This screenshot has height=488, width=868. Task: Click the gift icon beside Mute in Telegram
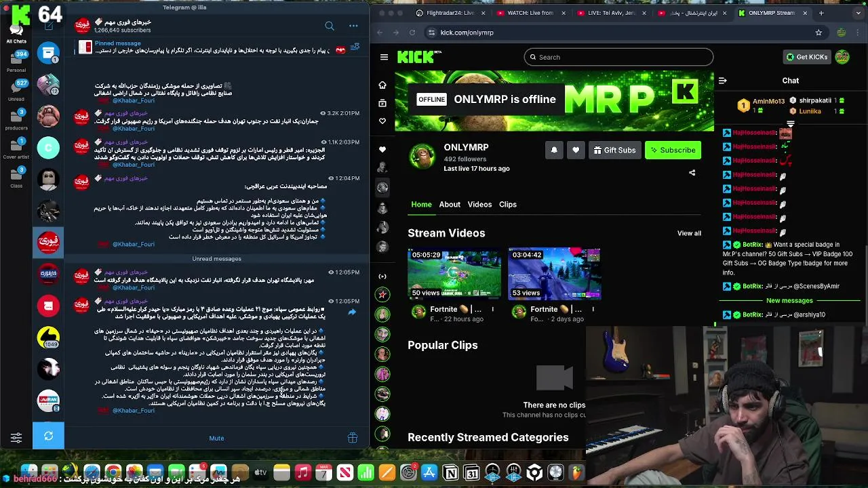[x=353, y=438]
